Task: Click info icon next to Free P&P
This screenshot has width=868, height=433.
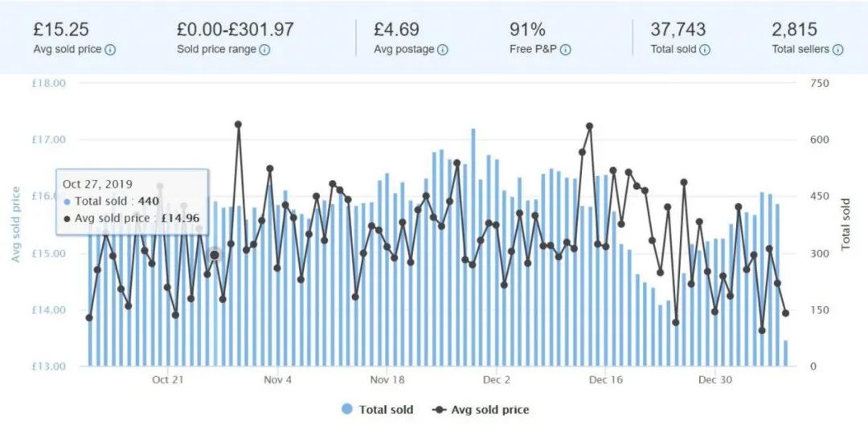Action: 565,50
